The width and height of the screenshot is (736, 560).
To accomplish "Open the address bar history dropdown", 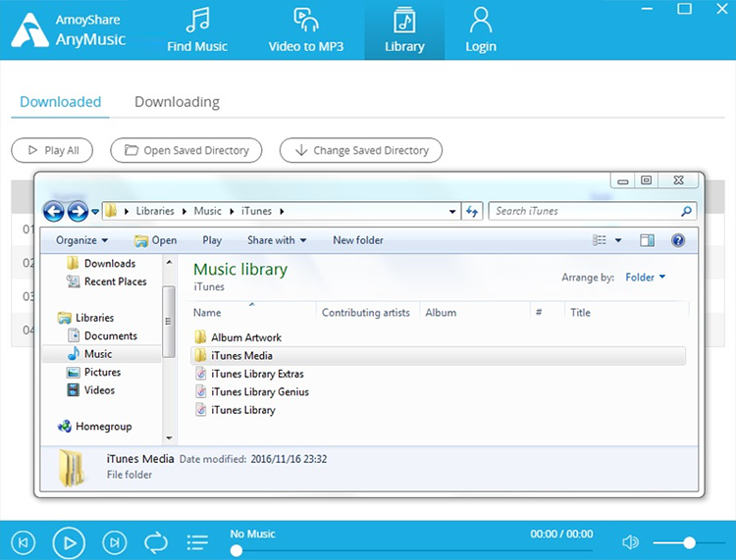I will coord(452,212).
